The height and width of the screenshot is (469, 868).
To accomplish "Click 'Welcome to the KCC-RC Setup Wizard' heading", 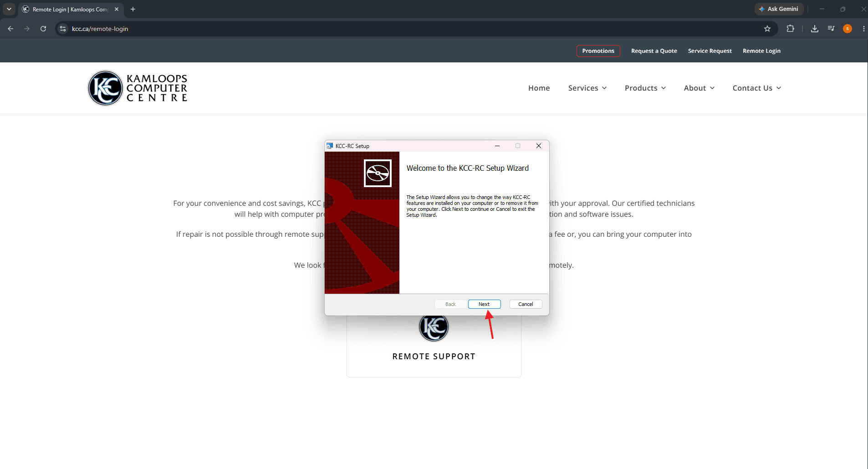I will (x=467, y=168).
